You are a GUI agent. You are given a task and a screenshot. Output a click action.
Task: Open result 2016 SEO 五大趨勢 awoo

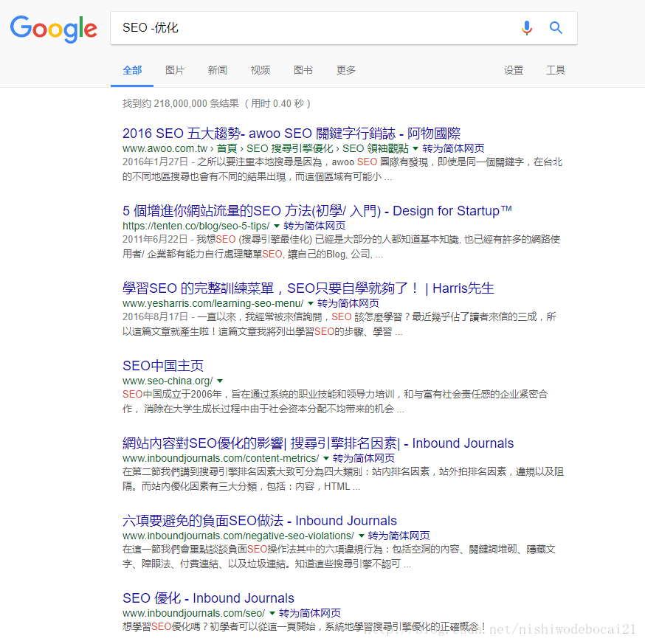(292, 134)
